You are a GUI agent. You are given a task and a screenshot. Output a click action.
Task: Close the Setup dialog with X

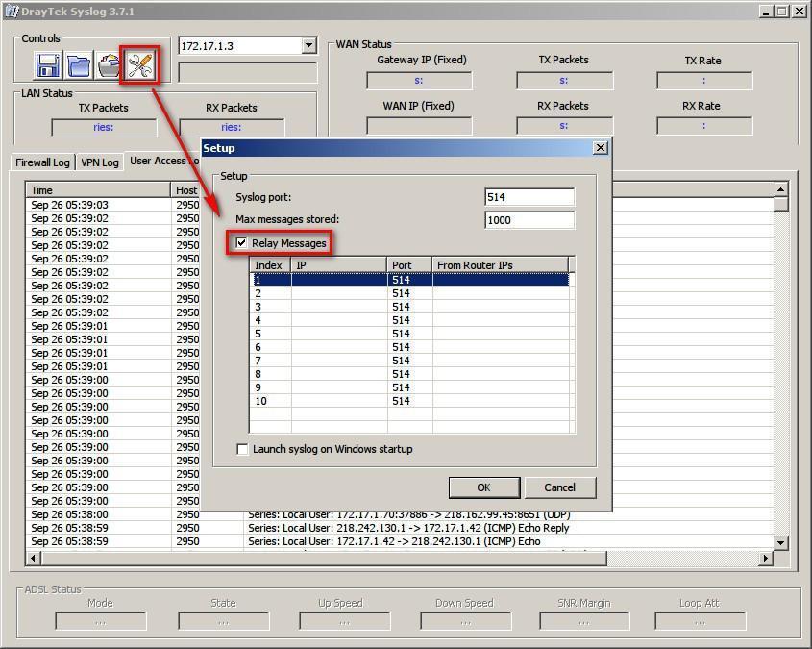coord(601,148)
